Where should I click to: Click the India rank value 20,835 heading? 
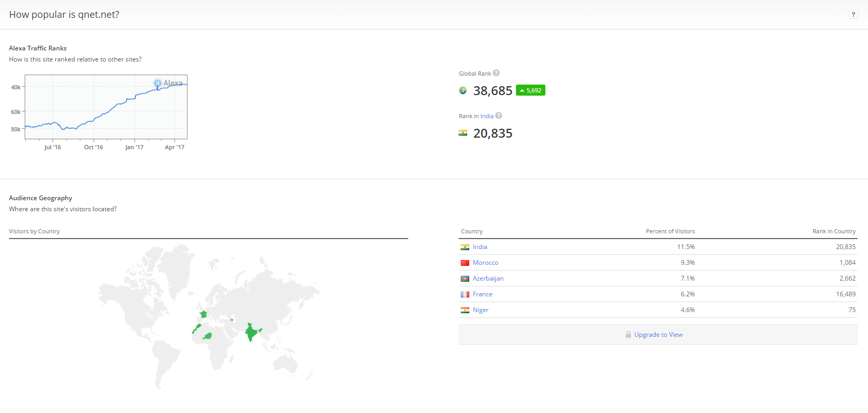click(493, 133)
